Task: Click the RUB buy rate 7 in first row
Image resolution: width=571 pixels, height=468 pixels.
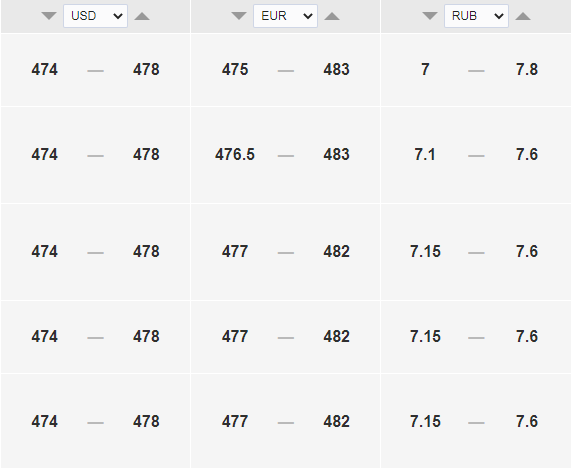Action: tap(425, 69)
